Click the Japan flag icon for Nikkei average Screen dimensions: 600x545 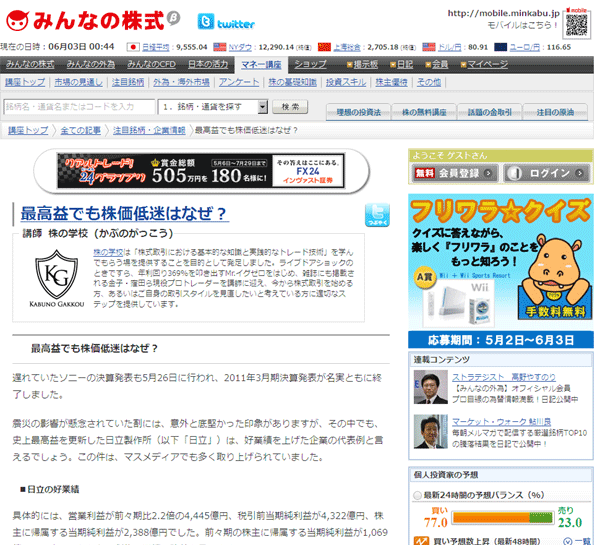pyautogui.click(x=132, y=46)
